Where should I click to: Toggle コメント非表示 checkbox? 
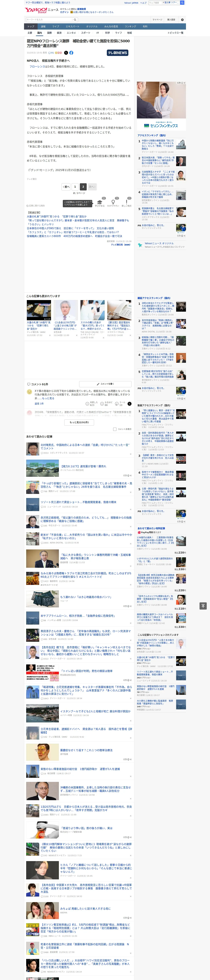click(115, 429)
